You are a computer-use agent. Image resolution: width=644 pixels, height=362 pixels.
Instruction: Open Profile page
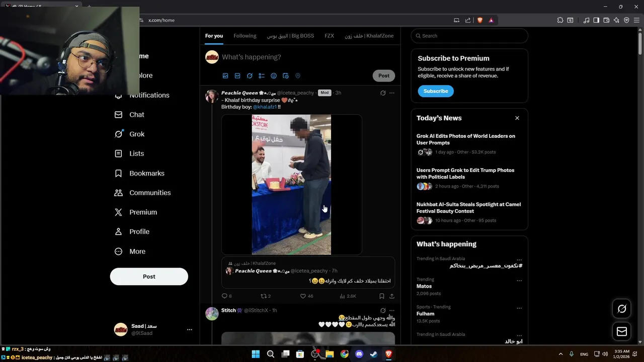tap(132, 232)
